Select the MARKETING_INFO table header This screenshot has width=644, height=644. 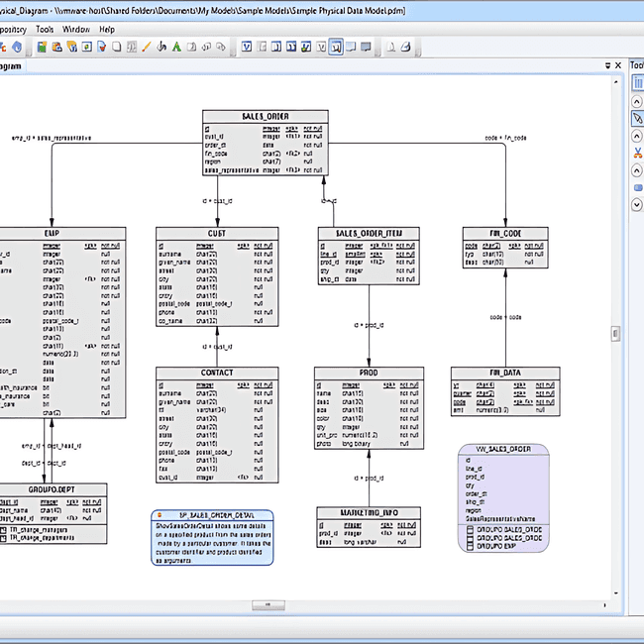(x=369, y=512)
